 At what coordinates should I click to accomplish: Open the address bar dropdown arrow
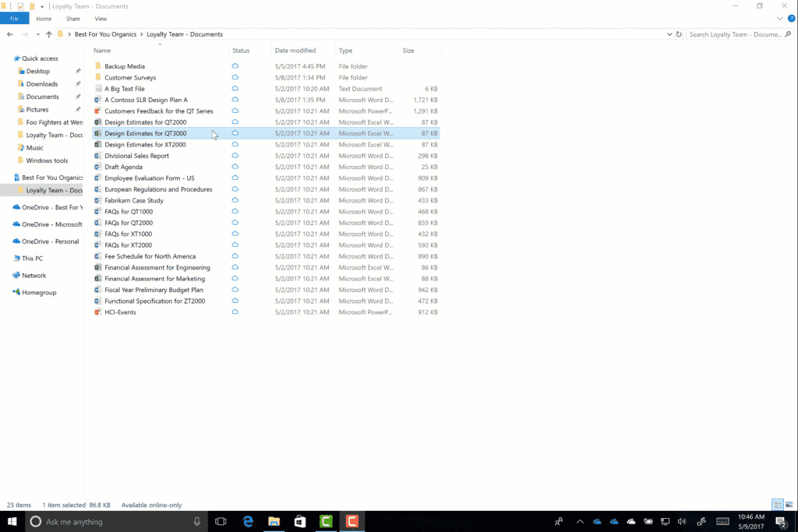click(x=669, y=34)
